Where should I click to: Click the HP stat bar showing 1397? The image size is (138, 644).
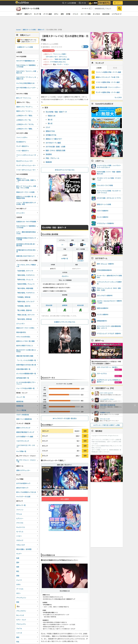[64, 389]
